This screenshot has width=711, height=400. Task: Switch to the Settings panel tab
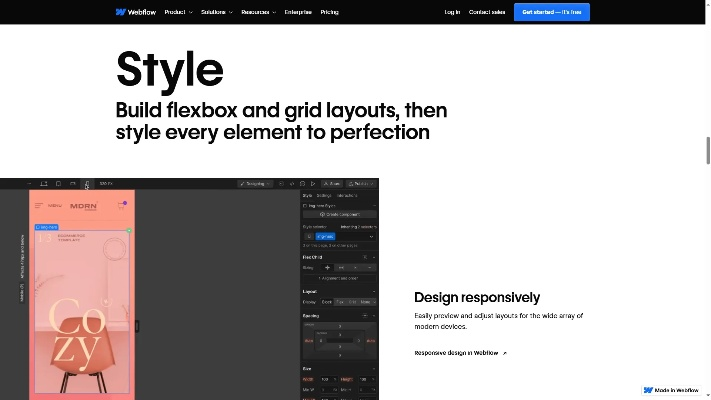pyautogui.click(x=324, y=195)
